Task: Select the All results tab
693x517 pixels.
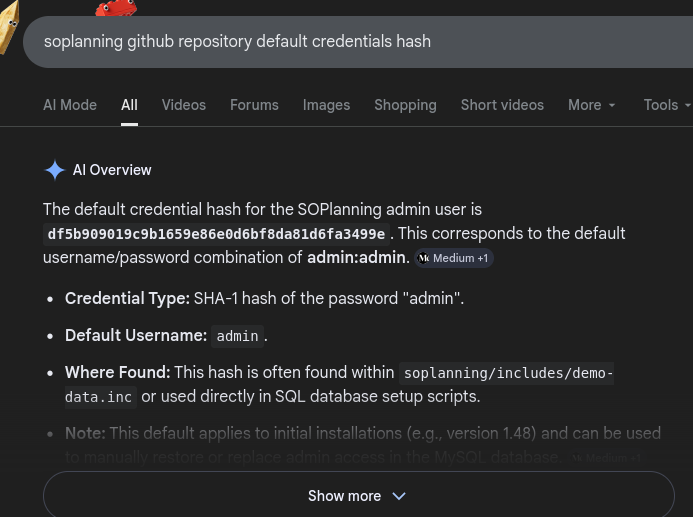Action: click(x=129, y=105)
